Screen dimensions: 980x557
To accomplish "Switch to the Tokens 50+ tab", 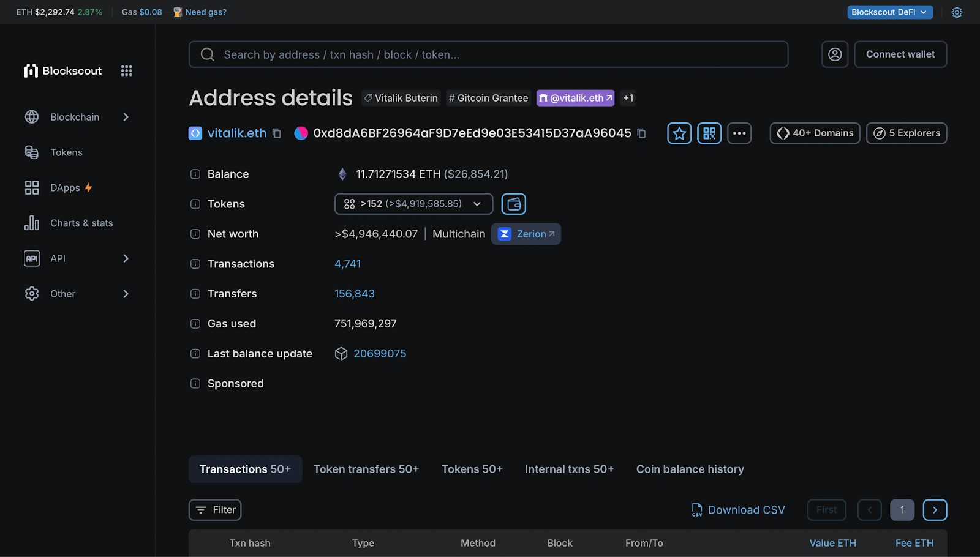I will [472, 469].
